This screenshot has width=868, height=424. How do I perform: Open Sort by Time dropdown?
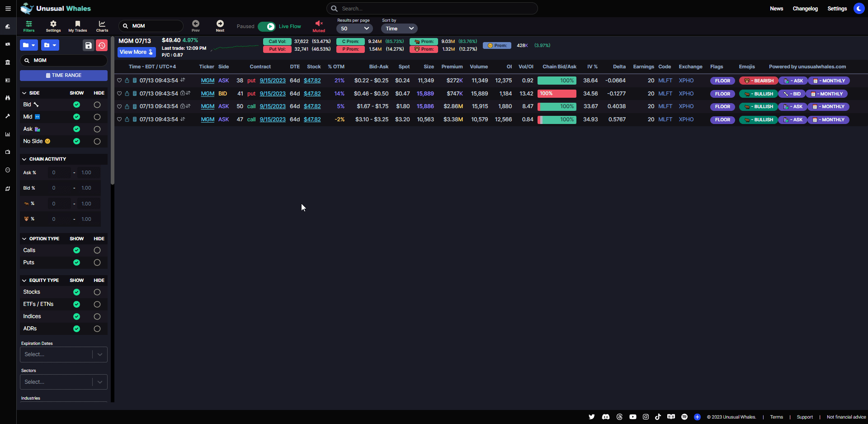(x=399, y=29)
